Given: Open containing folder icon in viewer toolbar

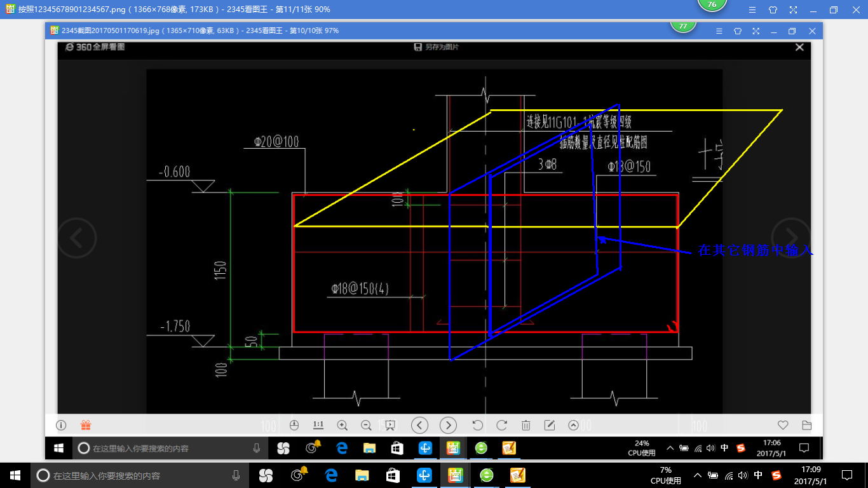Looking at the screenshot, I should 806,425.
